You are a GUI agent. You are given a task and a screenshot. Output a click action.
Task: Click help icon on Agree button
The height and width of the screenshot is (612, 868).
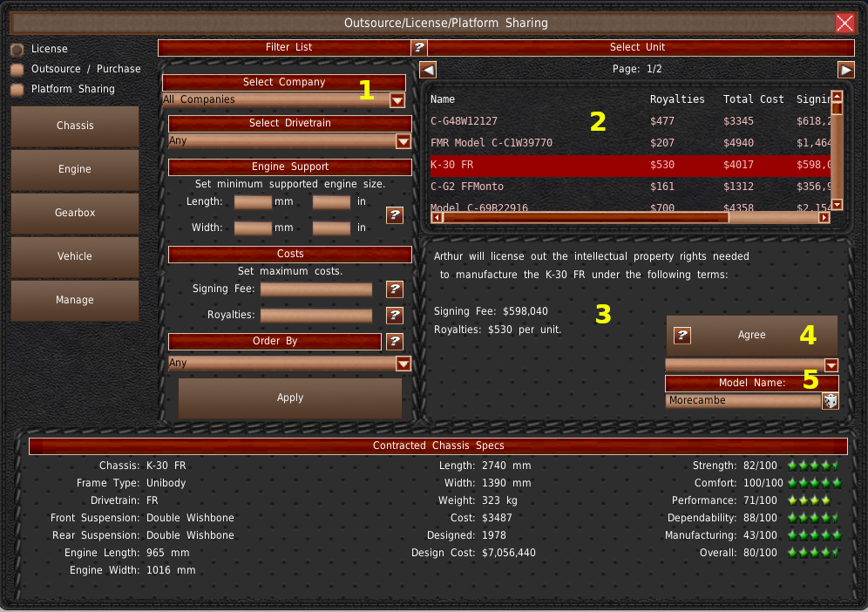682,336
